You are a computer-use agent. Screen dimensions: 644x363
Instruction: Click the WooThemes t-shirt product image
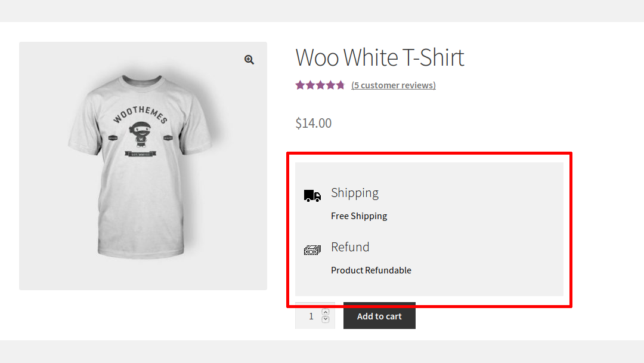coord(143,165)
